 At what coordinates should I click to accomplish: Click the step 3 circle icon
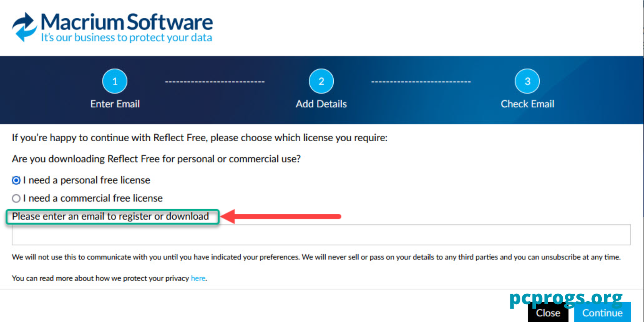tap(527, 81)
